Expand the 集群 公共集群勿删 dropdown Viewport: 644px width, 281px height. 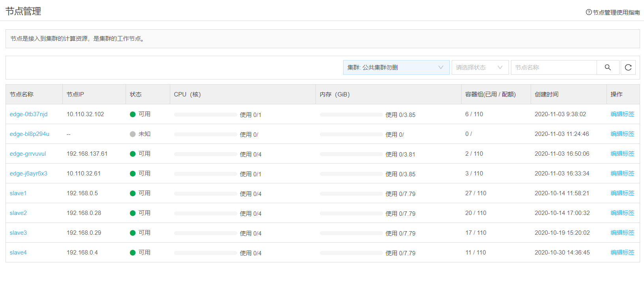(x=396, y=68)
